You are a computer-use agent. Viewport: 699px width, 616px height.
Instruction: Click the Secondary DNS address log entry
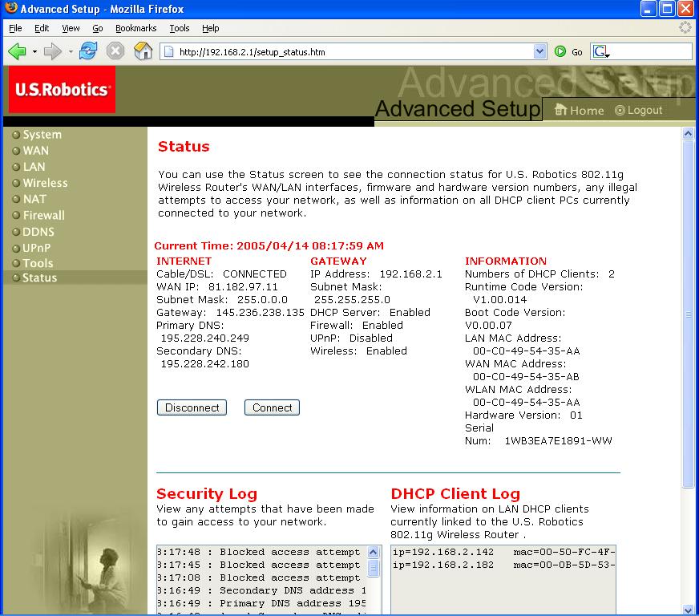point(261,590)
